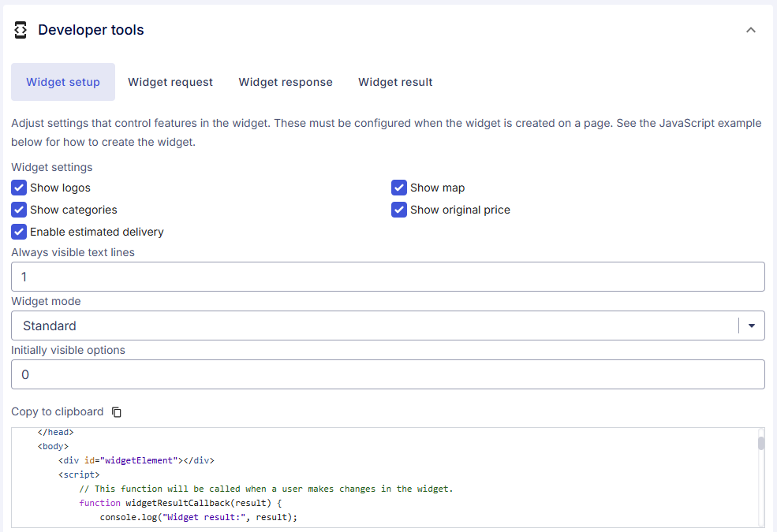Viewport: 777px width, 532px height.
Task: Click the widgetResultCallback function line
Action: pos(181,503)
